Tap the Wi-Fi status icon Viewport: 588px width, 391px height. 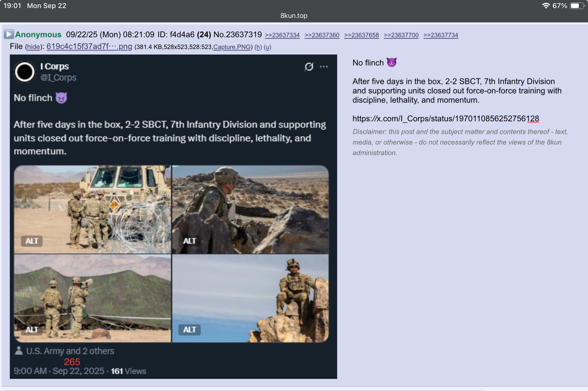546,6
